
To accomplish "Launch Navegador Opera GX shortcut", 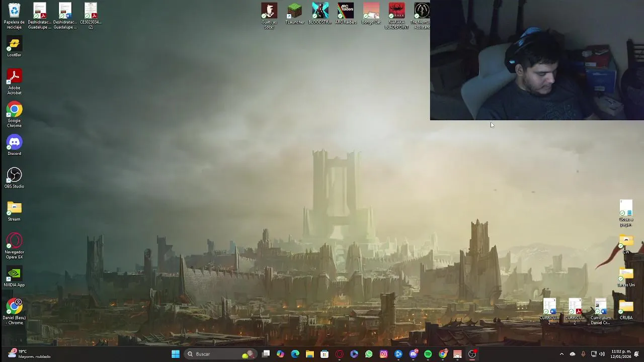I will 14,246.
